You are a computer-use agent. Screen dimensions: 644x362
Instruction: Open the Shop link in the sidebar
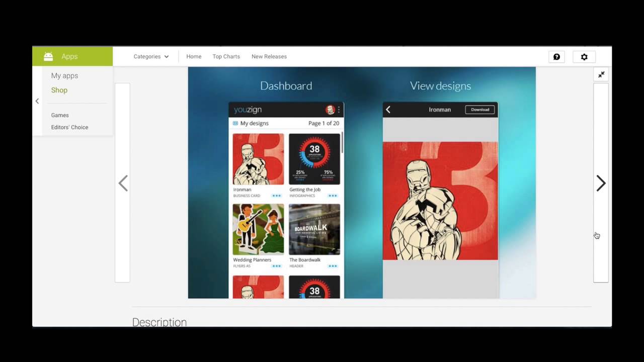59,90
